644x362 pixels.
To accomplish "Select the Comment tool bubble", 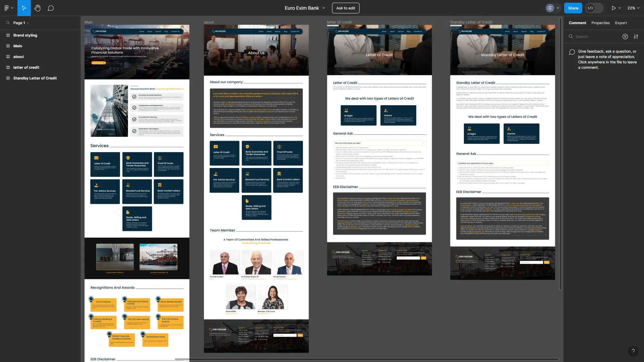I will pyautogui.click(x=51, y=8).
